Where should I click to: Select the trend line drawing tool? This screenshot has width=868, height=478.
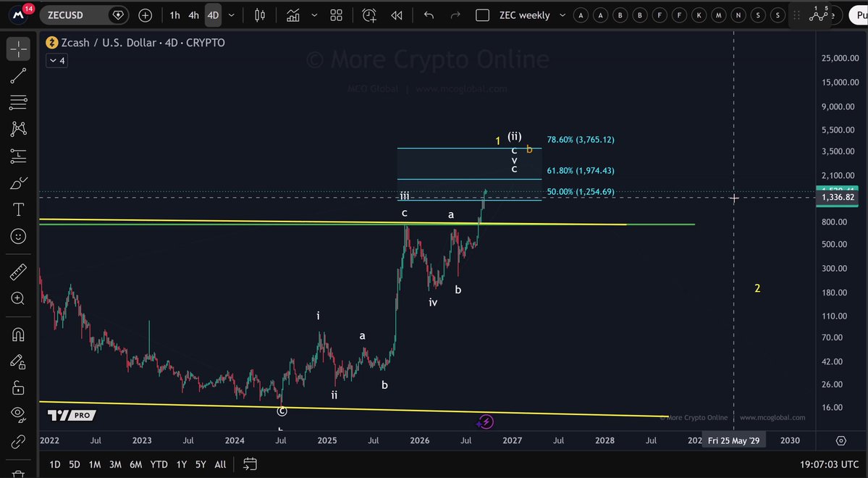click(x=18, y=76)
